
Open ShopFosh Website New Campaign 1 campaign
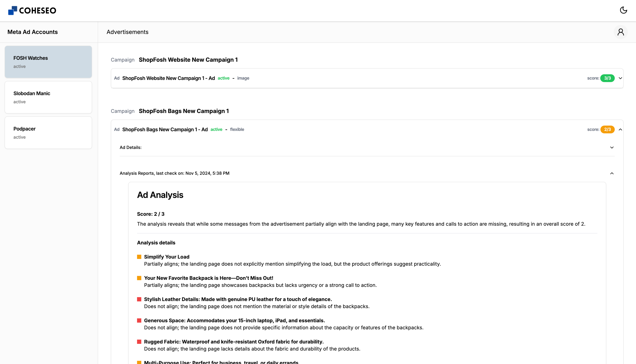[x=188, y=59]
